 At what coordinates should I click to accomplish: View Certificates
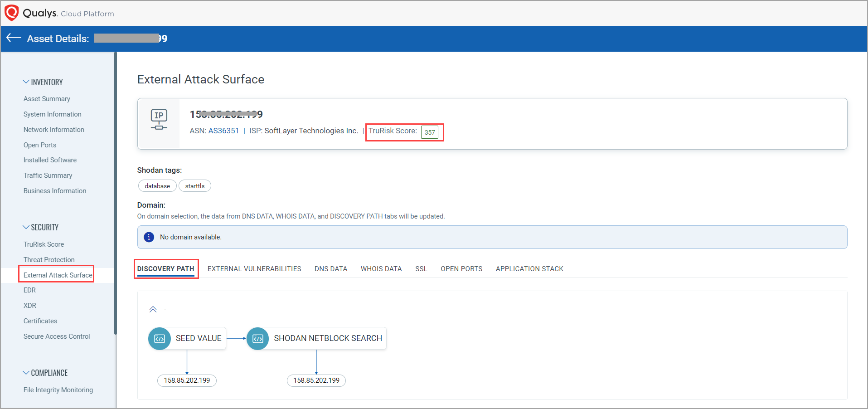click(x=40, y=321)
